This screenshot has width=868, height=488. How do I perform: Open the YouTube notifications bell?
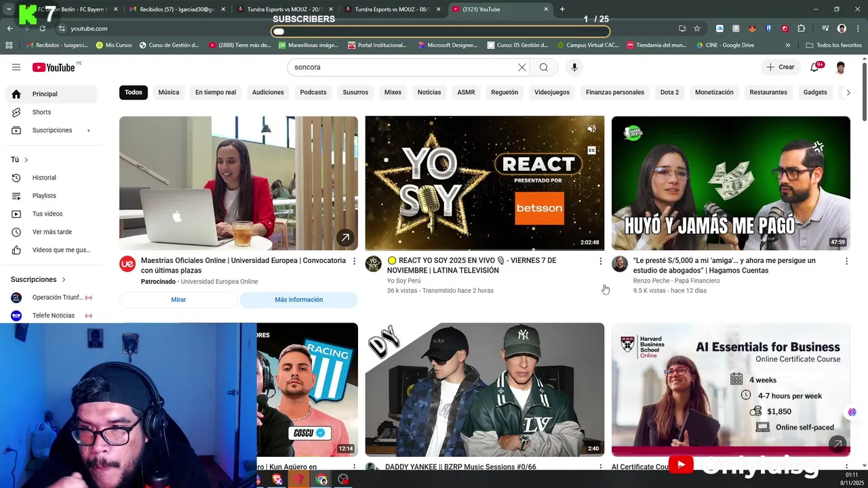tap(814, 67)
